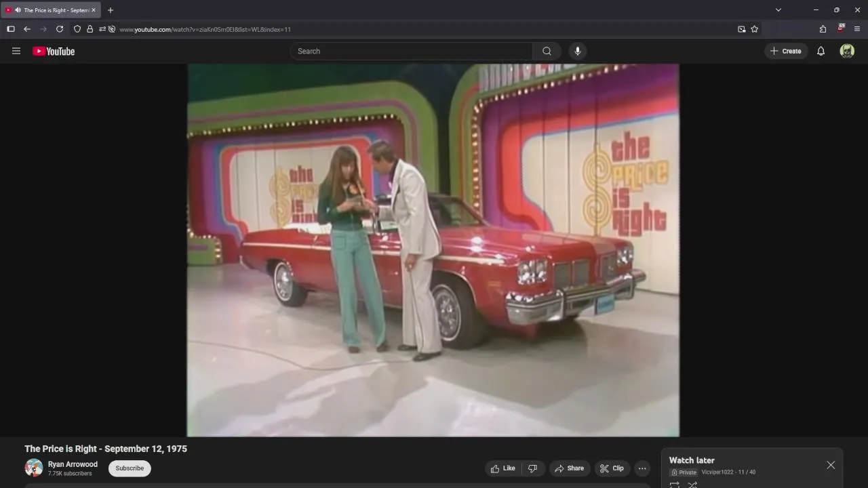View site security padlock info

tap(90, 29)
